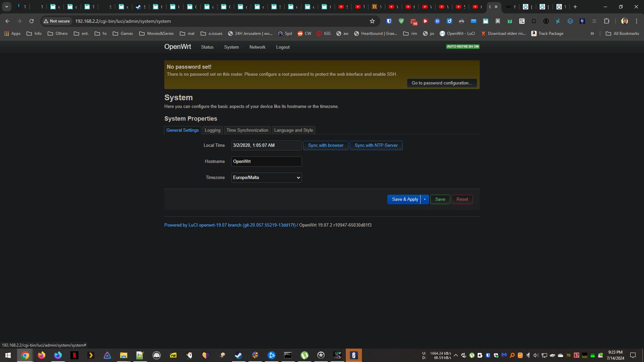Image resolution: width=644 pixels, height=362 pixels.
Task: Click Go to password configuration button
Action: pos(441,83)
